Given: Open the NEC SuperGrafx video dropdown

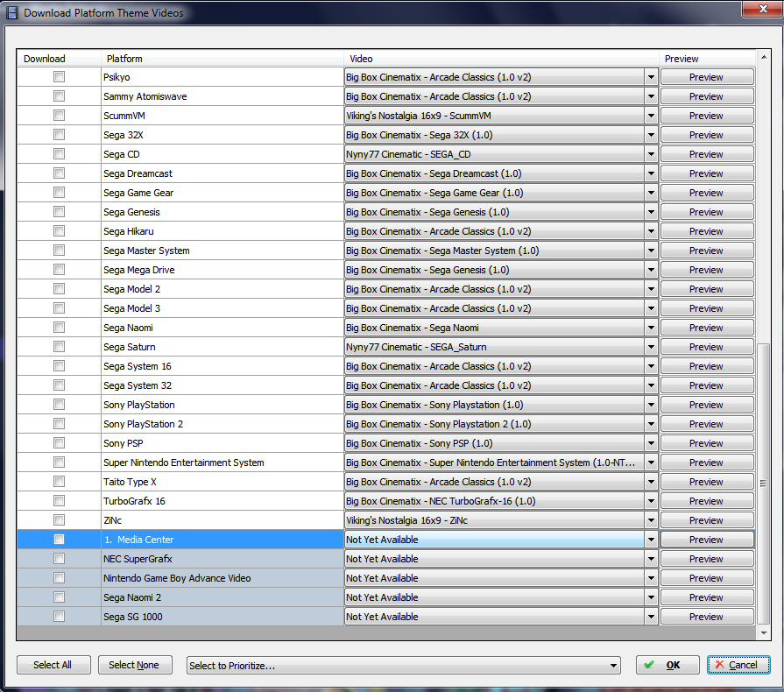Looking at the screenshot, I should [x=651, y=559].
